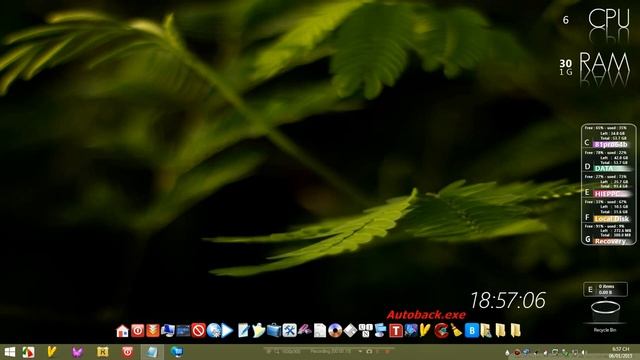Open the Windows Start button

coord(10,352)
